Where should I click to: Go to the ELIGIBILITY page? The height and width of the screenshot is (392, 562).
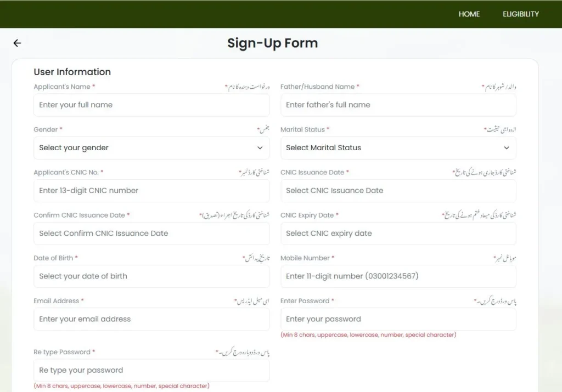[x=520, y=14]
